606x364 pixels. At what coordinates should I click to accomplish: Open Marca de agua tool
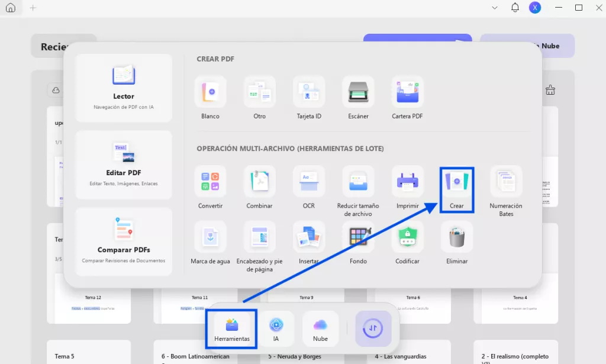[210, 243]
